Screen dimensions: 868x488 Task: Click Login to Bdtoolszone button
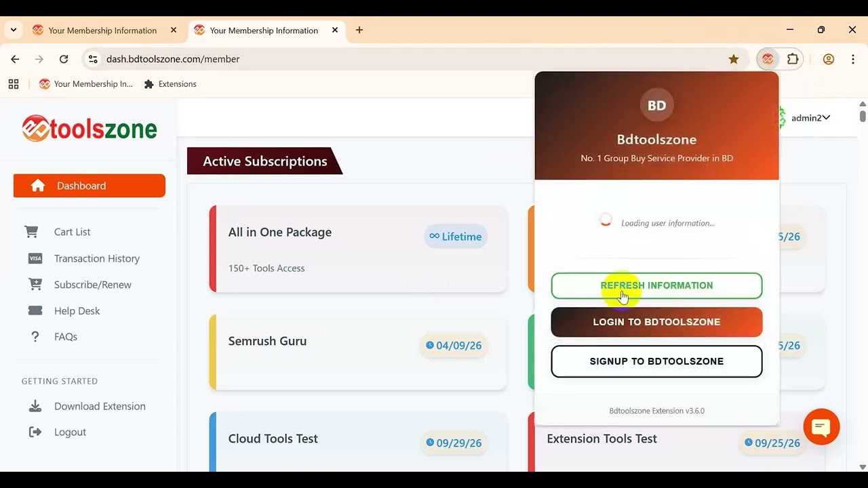click(656, 322)
